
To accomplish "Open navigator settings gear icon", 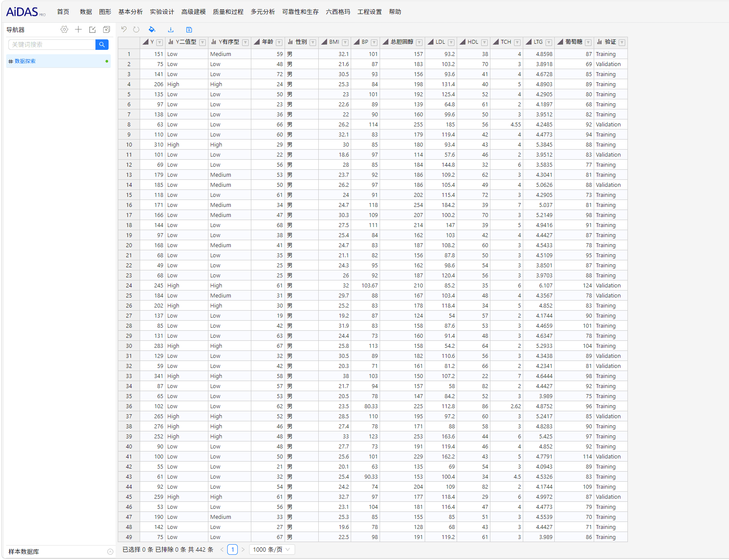I will pyautogui.click(x=64, y=29).
